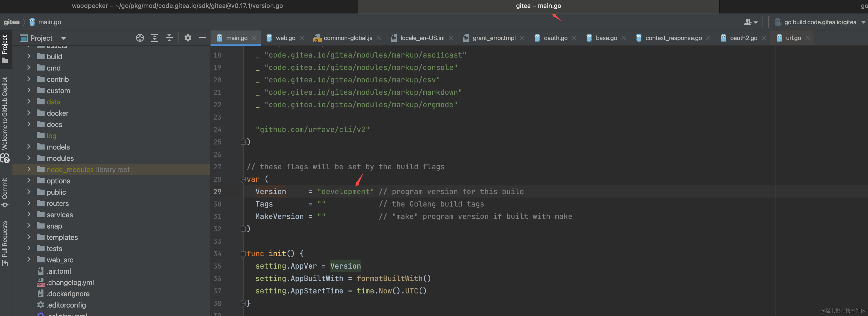
Task: Toggle collapse line 34 func init block
Action: (242, 253)
